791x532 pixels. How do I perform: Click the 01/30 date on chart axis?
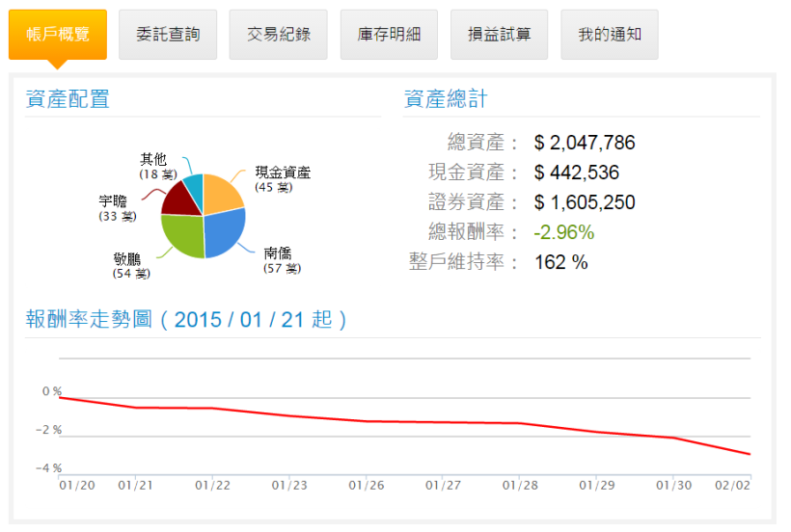[674, 486]
